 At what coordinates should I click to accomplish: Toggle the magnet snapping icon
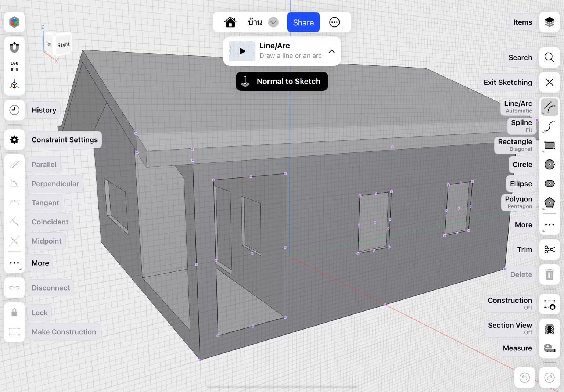click(x=14, y=47)
